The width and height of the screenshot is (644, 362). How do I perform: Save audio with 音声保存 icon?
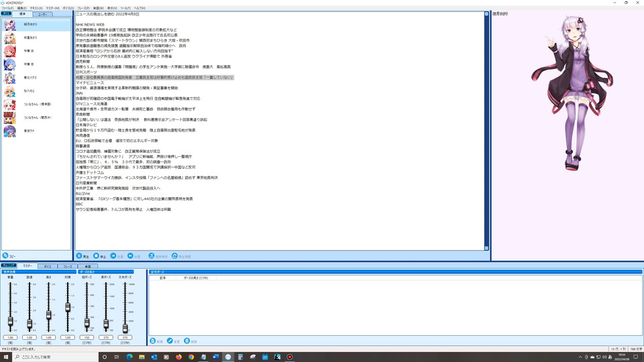(152, 255)
